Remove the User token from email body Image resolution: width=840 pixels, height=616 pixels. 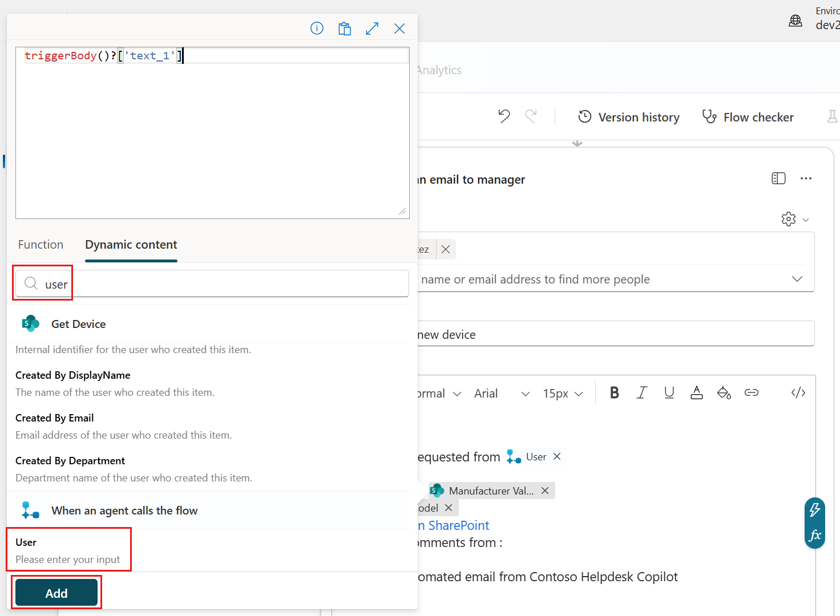557,456
